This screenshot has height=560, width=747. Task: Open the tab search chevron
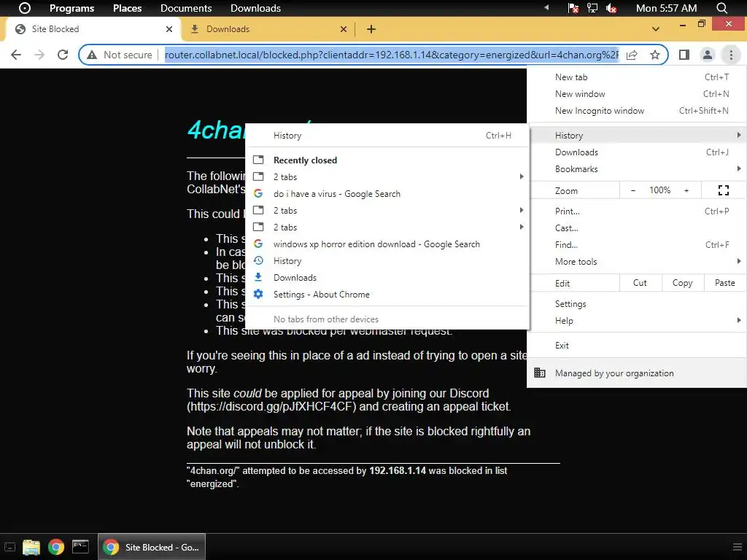(x=656, y=29)
